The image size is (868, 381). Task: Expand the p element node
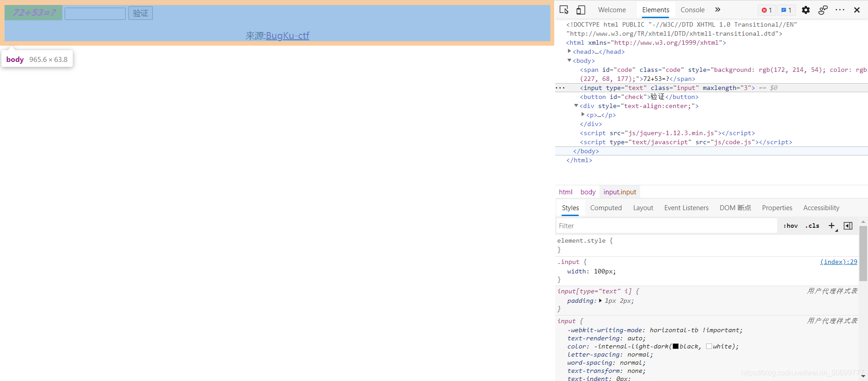click(583, 115)
